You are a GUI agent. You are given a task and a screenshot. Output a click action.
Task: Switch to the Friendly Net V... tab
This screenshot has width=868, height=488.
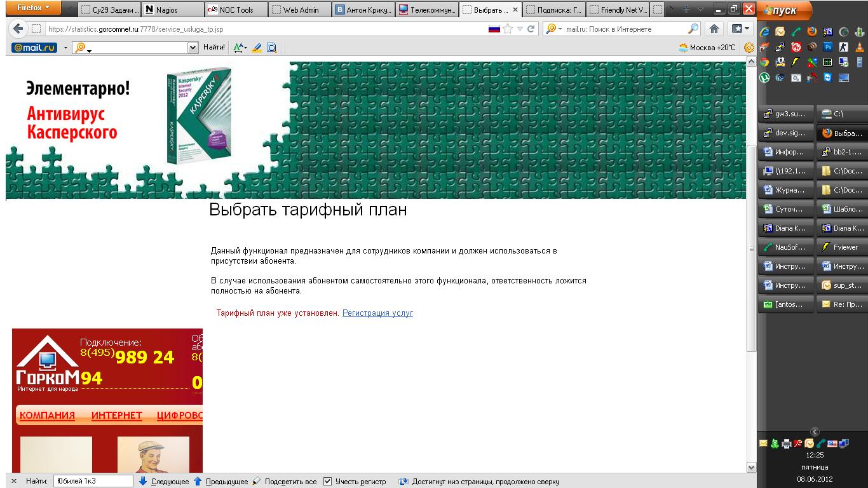pyautogui.click(x=616, y=10)
